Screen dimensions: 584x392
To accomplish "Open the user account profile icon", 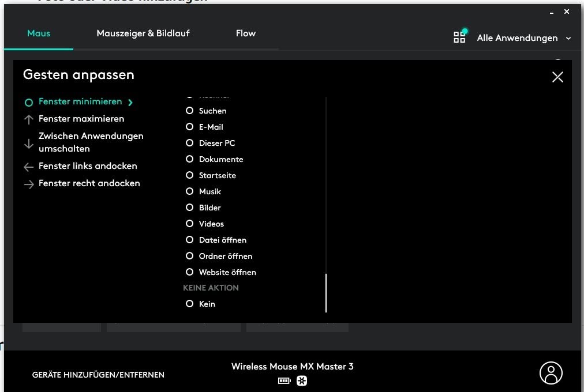I will tap(551, 373).
